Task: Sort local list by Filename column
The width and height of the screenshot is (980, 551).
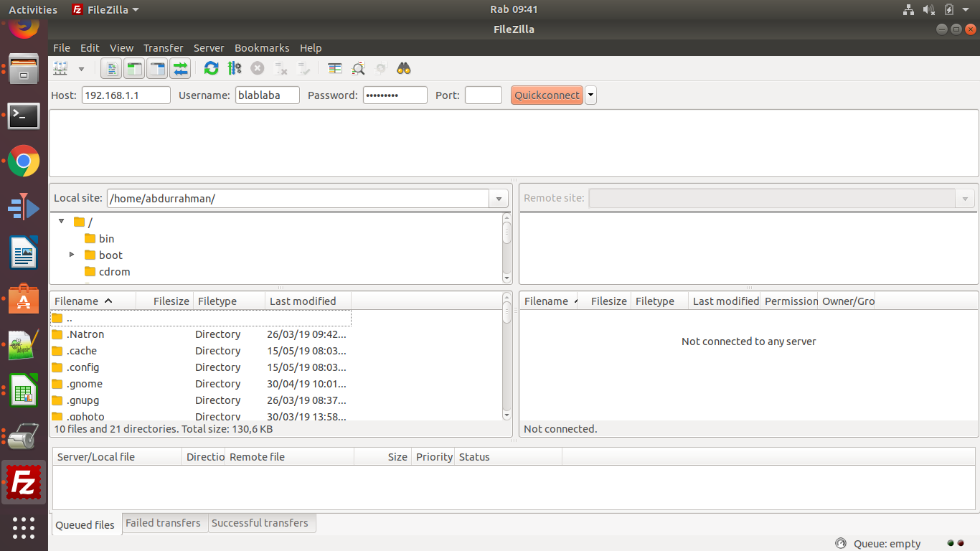Action: coord(93,301)
